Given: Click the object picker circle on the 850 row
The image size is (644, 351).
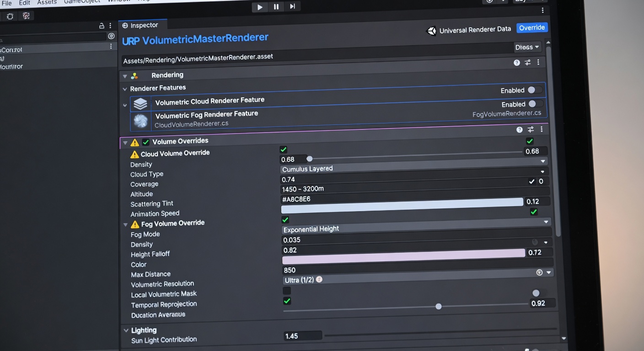Looking at the screenshot, I should click(x=539, y=272).
